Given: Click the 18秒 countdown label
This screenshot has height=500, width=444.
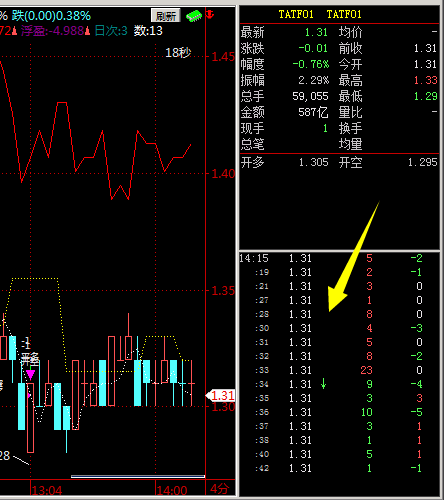Looking at the screenshot, I should [178, 53].
